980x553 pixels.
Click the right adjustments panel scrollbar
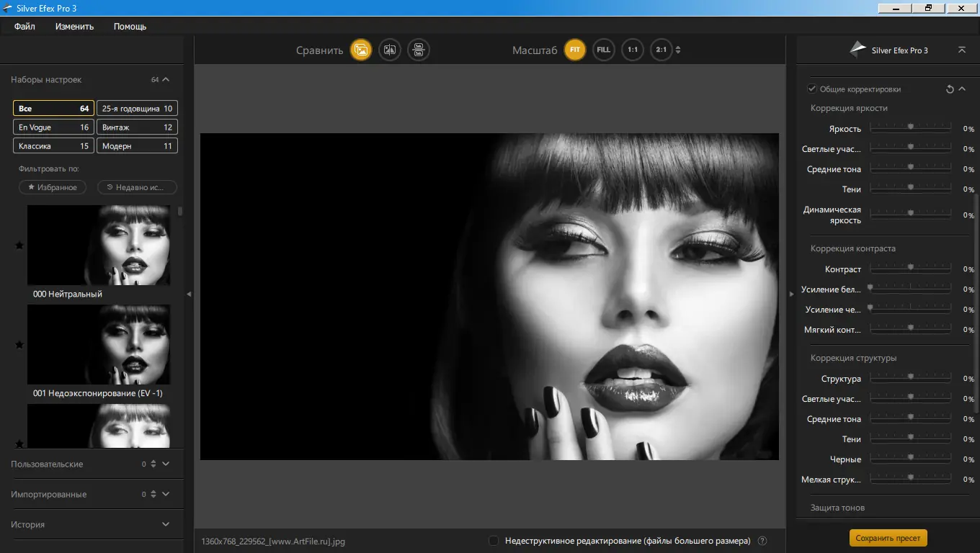point(976,302)
